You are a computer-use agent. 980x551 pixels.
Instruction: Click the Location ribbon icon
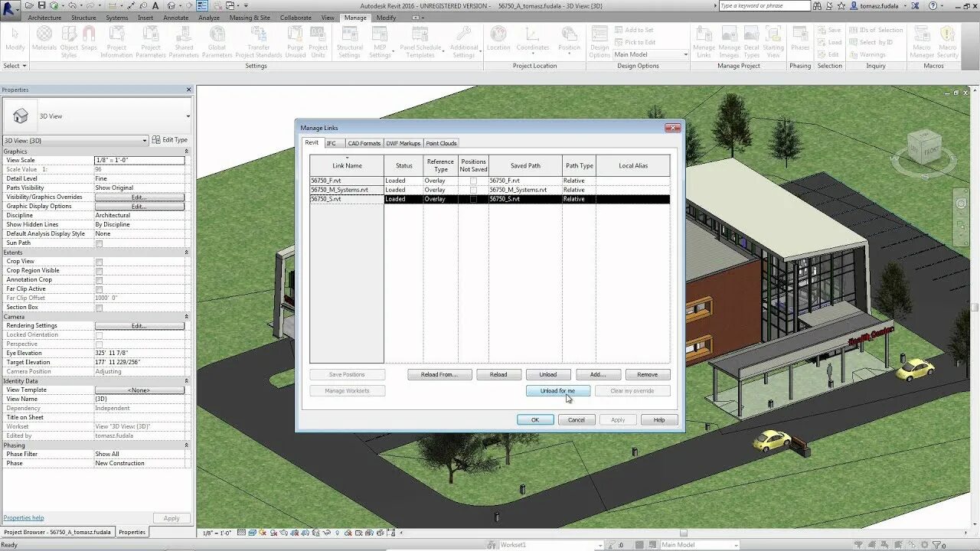click(498, 39)
